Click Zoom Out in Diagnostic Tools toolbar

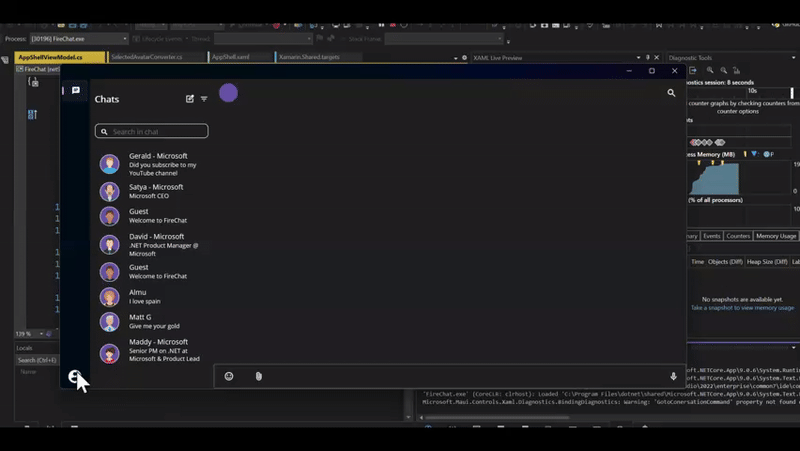click(723, 70)
